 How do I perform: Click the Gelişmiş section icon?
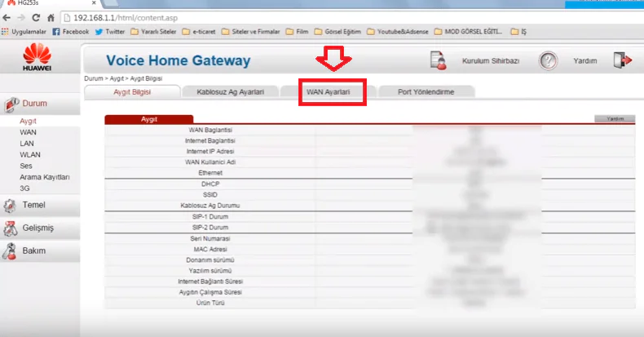click(11, 228)
